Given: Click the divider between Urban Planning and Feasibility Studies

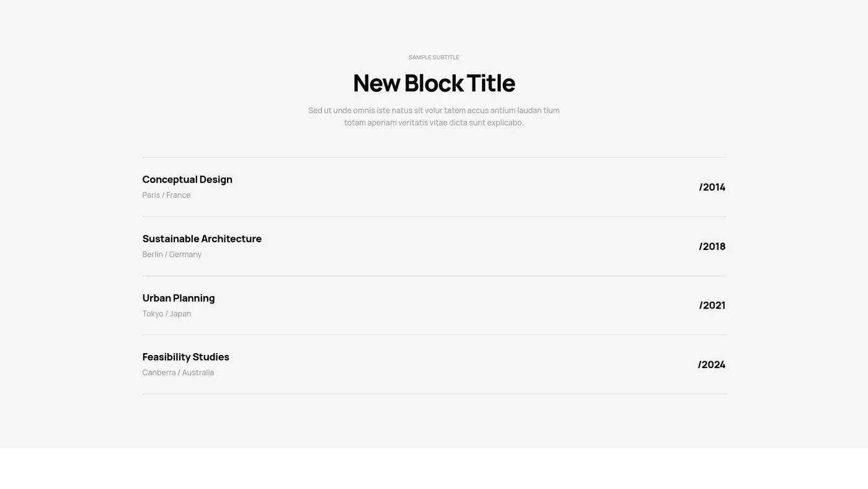Looking at the screenshot, I should pyautogui.click(x=434, y=335).
